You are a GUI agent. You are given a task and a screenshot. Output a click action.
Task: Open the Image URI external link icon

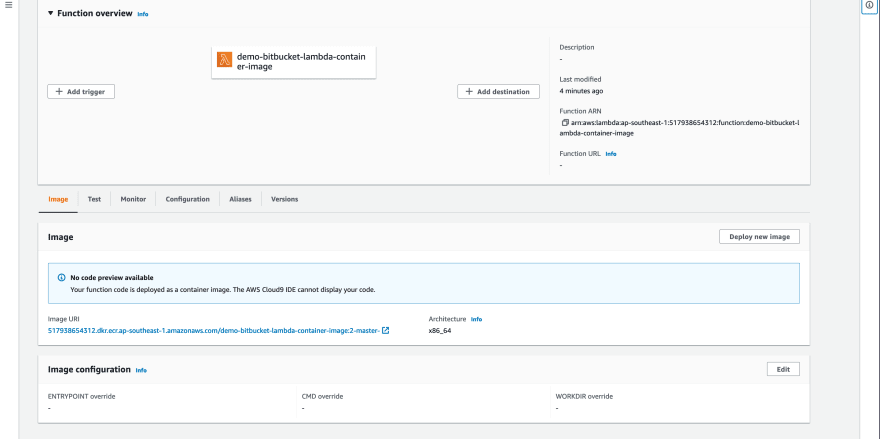pos(386,331)
